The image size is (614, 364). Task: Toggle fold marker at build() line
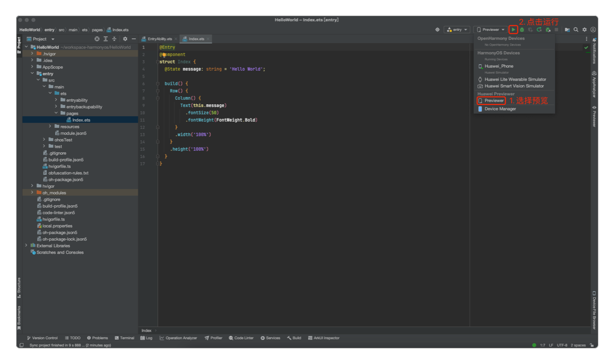(x=158, y=84)
